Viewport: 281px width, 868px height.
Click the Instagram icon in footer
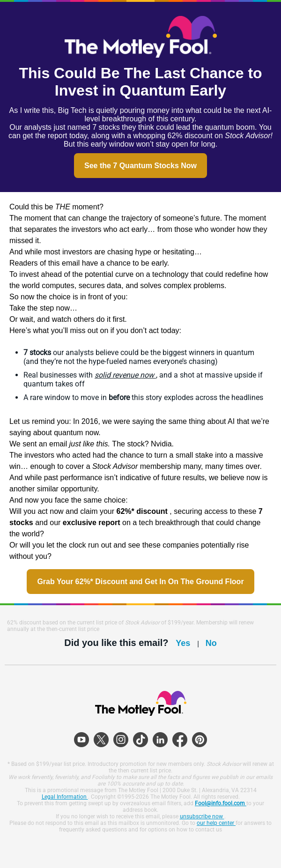point(121,740)
